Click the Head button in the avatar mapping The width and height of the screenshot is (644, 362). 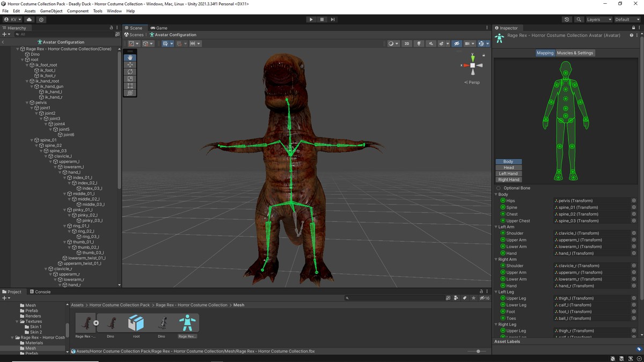tap(508, 167)
